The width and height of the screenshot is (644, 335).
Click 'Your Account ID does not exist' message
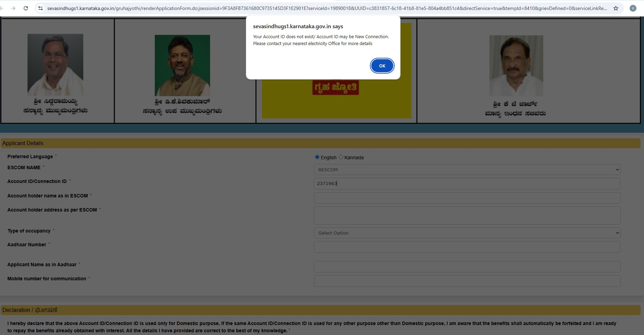(x=321, y=40)
